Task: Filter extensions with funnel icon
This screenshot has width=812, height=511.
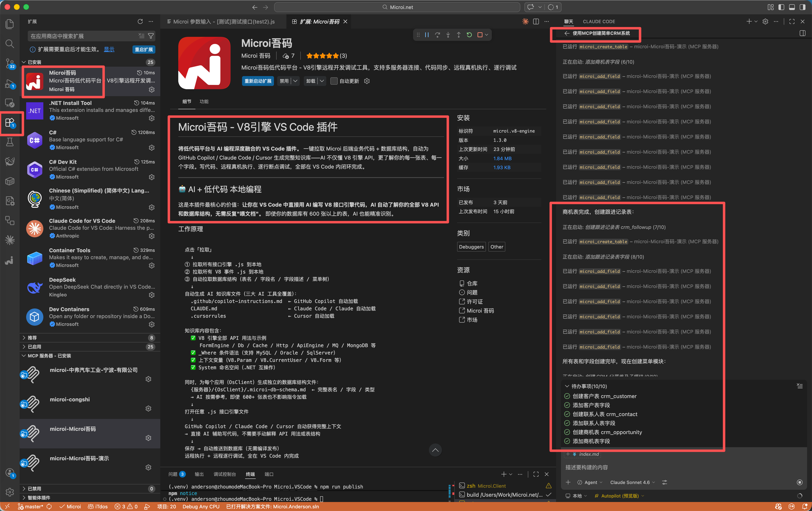Action: [151, 36]
